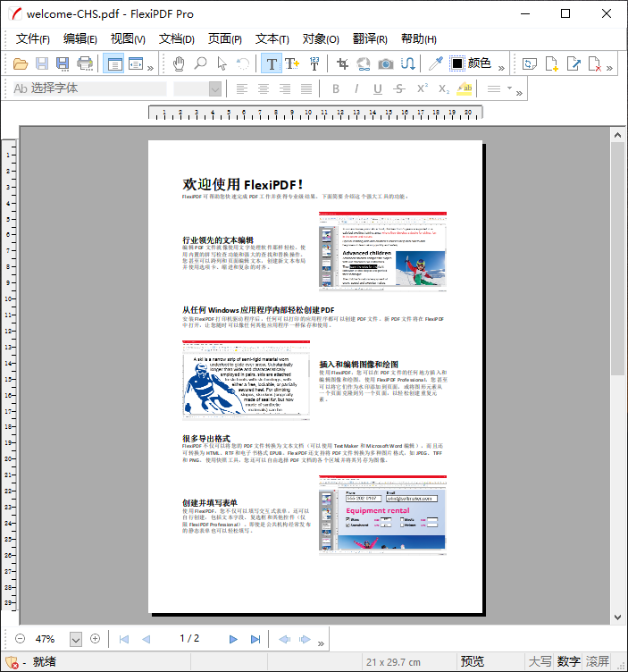Toggle Italic formatting

tap(356, 88)
